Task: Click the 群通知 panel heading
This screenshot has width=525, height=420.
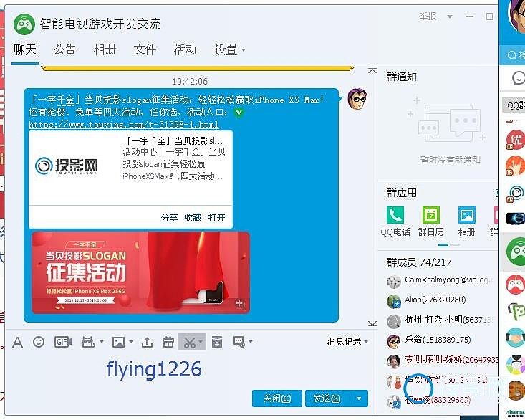Action: tap(402, 77)
